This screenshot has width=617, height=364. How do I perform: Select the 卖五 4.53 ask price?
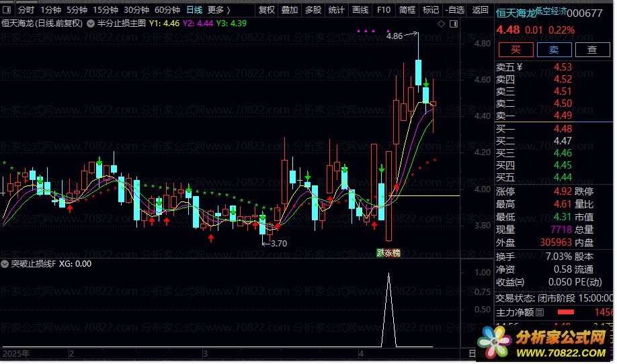click(563, 67)
